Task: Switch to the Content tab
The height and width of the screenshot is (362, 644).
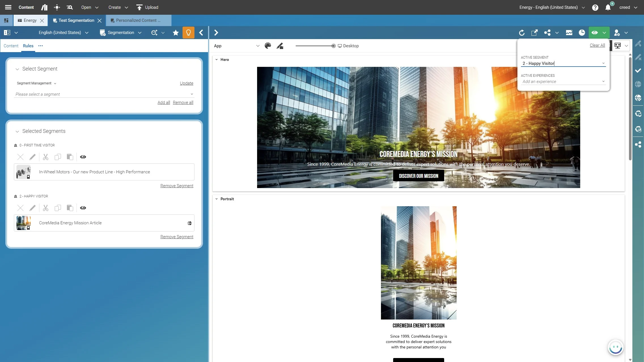Action: 11,46
